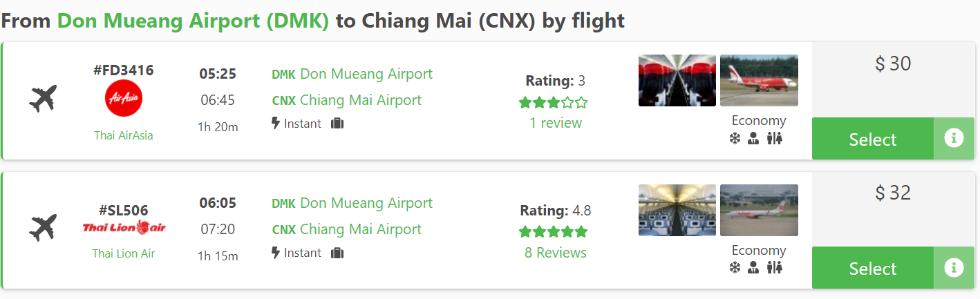The image size is (980, 299).
Task: Open the '1 review' link for AirAsia
Action: [556, 123]
